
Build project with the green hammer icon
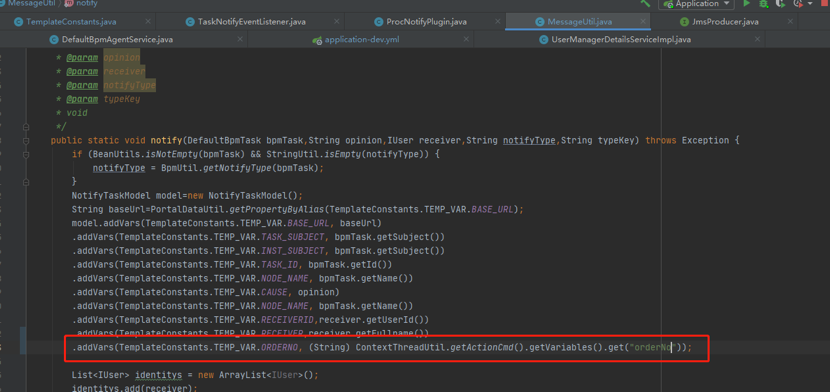point(645,3)
